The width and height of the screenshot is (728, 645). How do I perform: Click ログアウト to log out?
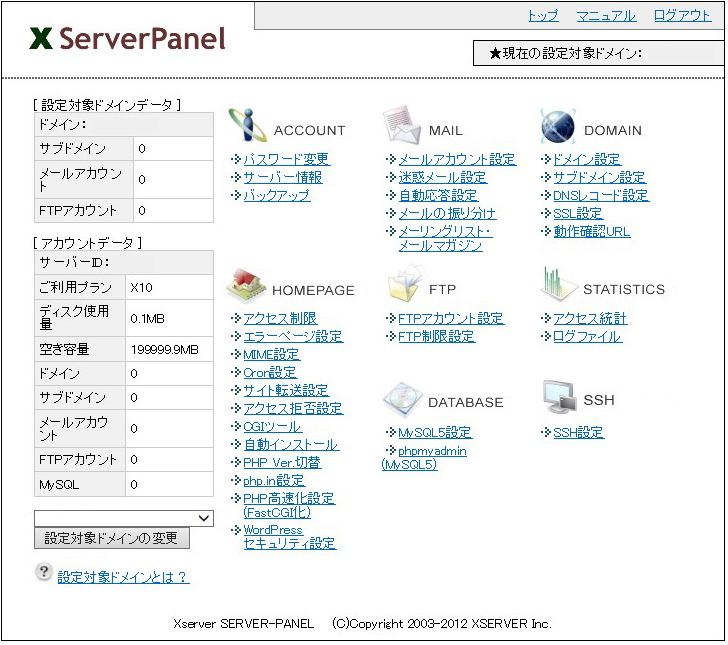click(682, 16)
